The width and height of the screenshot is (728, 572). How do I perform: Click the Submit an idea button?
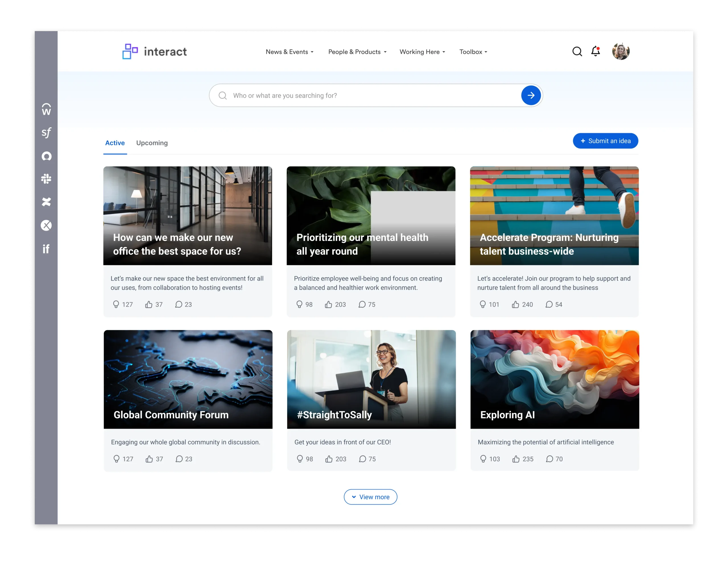click(605, 141)
